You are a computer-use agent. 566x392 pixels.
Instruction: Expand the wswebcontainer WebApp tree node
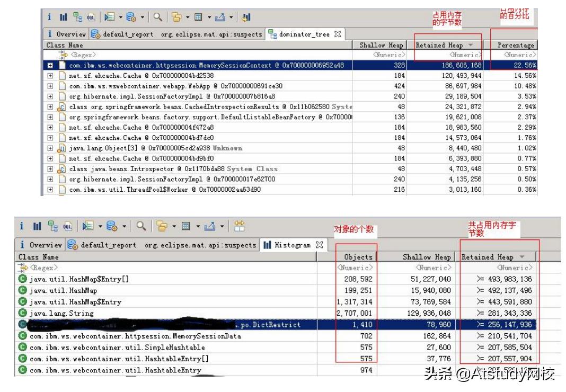coord(51,86)
